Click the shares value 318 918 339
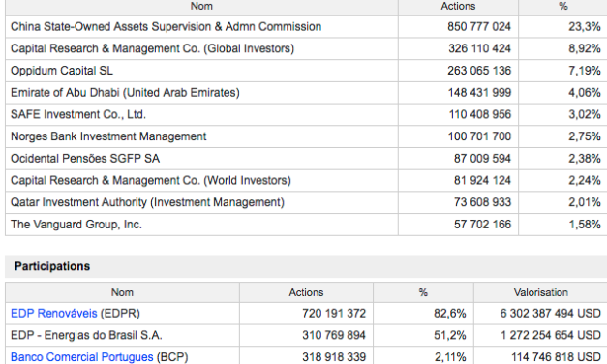Image resolution: width=607 pixels, height=364 pixels. [x=334, y=356]
